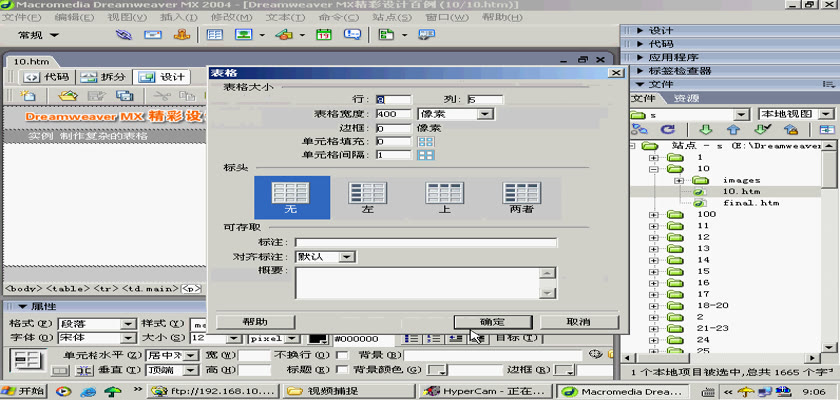
Task: Click the New document icon in the standard toolbar
Action: coord(27,96)
